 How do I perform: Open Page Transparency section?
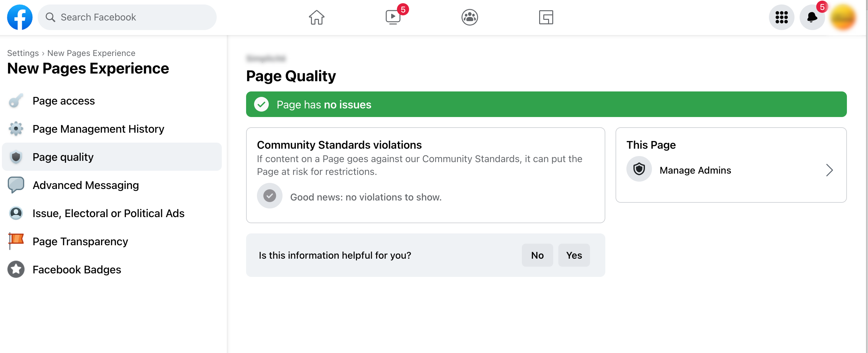(80, 241)
